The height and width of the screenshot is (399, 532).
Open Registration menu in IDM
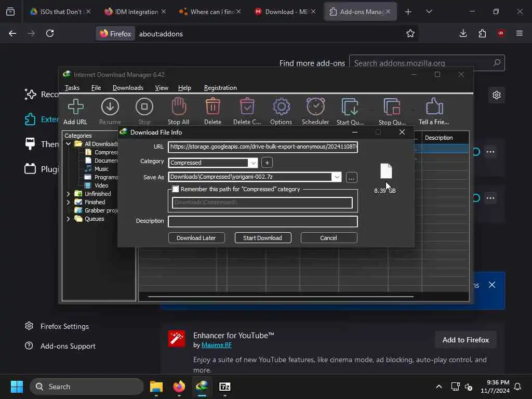click(220, 88)
